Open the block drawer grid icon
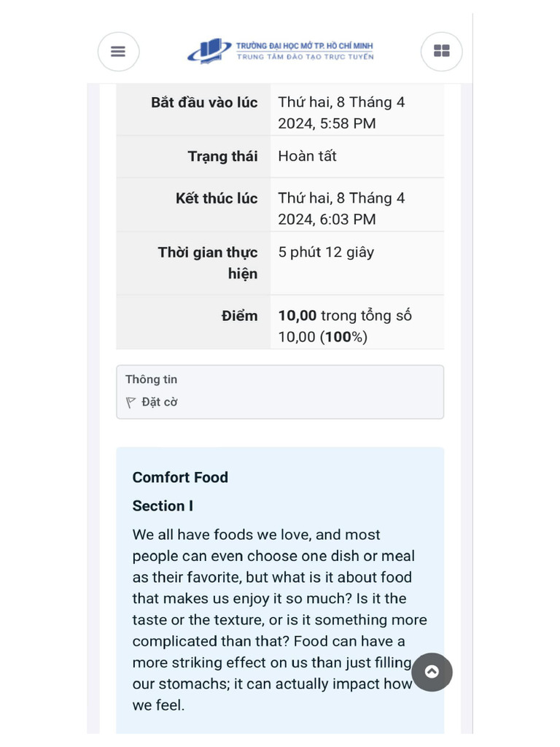560x747 pixels. [441, 51]
